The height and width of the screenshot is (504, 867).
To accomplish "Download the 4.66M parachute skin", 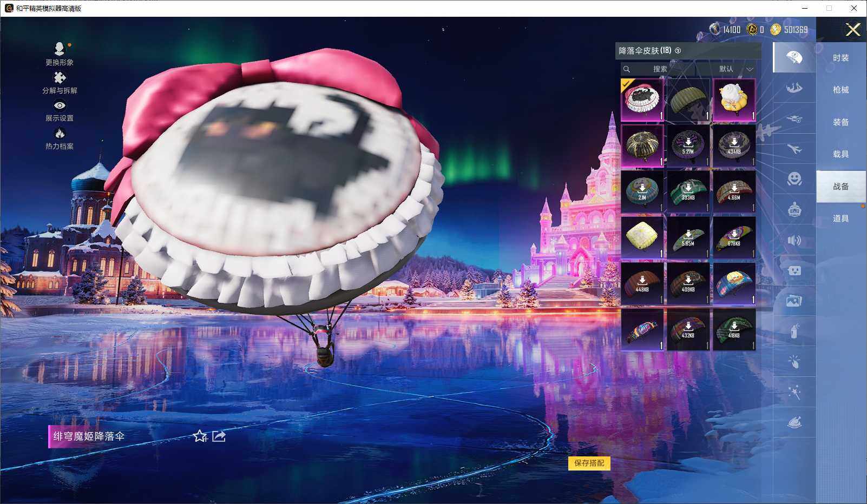I will tap(734, 192).
